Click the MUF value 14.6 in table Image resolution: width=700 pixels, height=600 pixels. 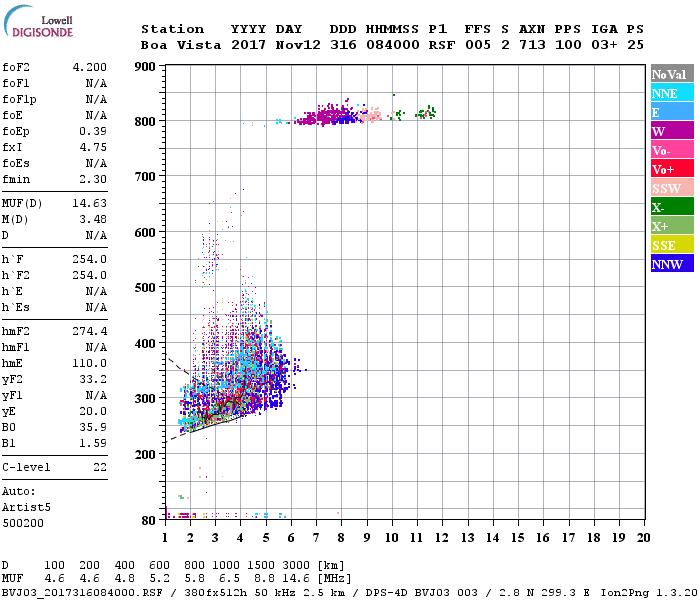click(x=296, y=578)
